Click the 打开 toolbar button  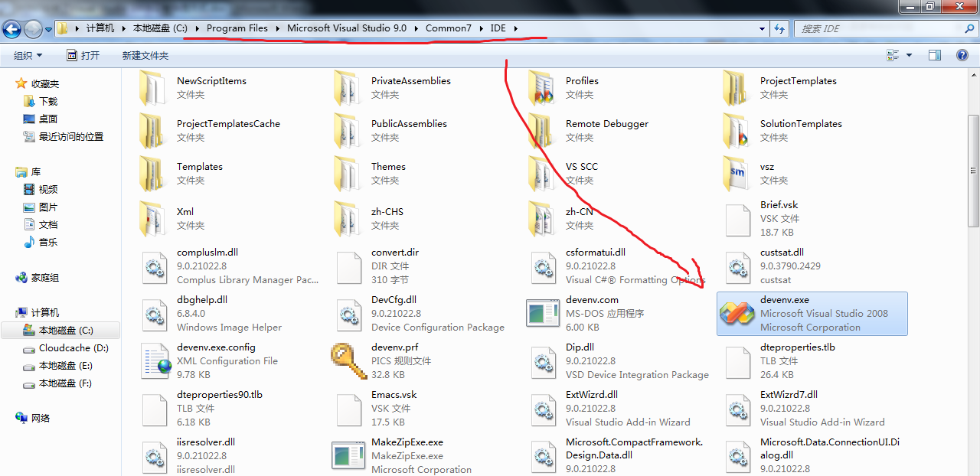83,55
